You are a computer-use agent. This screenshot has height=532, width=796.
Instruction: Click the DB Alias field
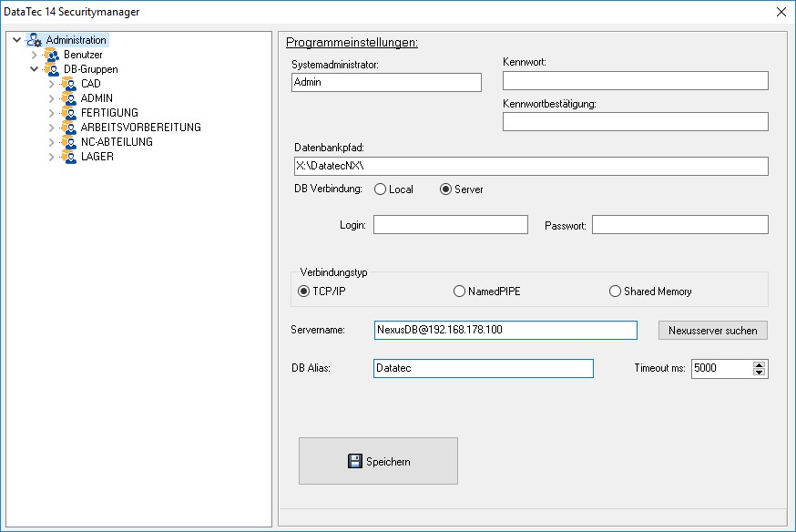tap(484, 369)
